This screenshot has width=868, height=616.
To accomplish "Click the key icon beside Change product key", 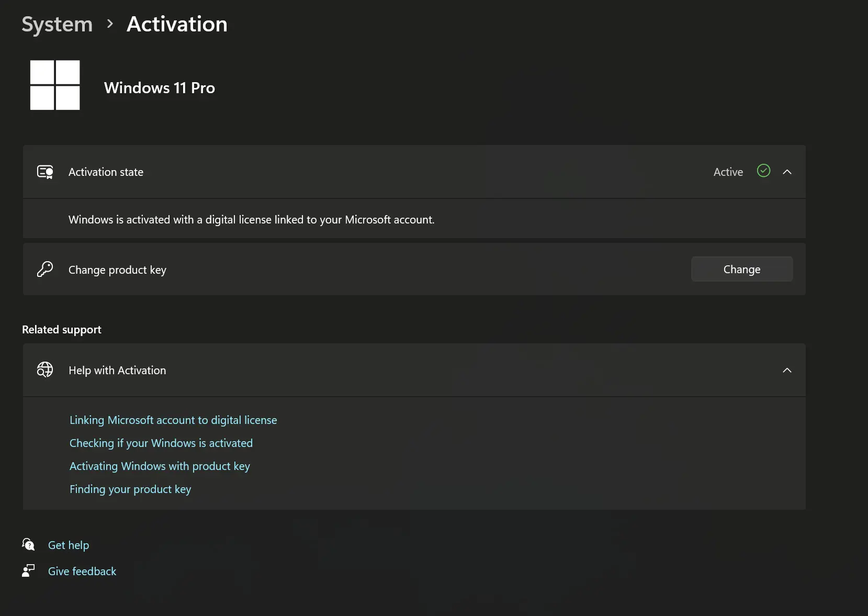I will 45,270.
